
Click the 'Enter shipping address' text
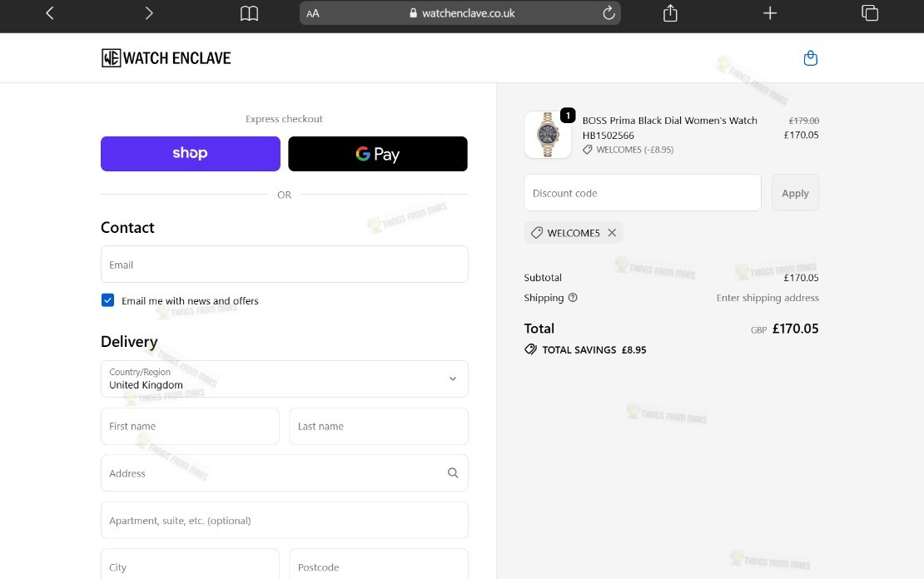(x=768, y=298)
